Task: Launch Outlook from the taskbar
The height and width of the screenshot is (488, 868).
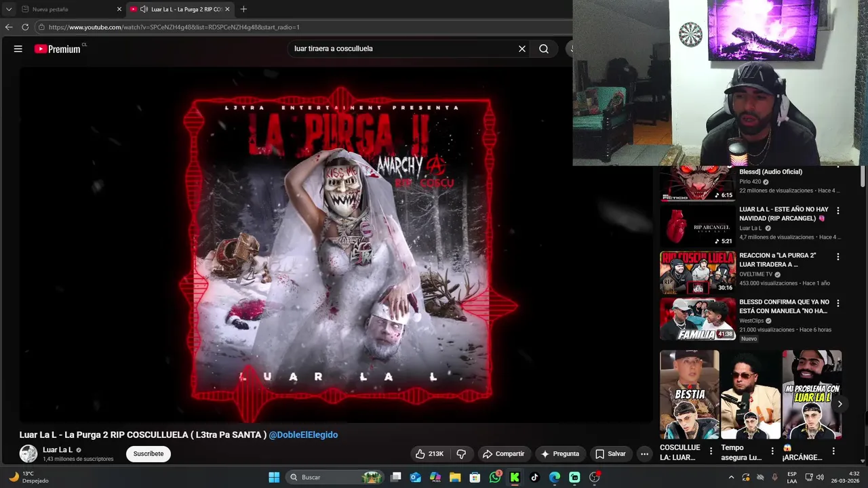Action: click(x=416, y=477)
